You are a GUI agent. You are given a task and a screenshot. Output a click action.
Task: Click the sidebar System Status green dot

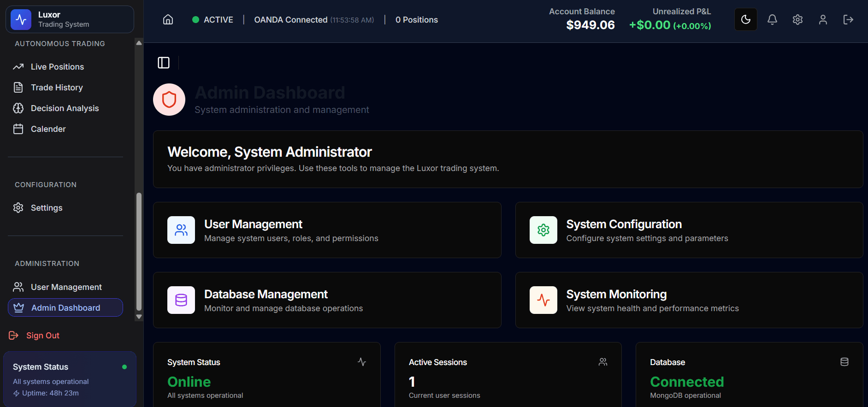pyautogui.click(x=124, y=367)
